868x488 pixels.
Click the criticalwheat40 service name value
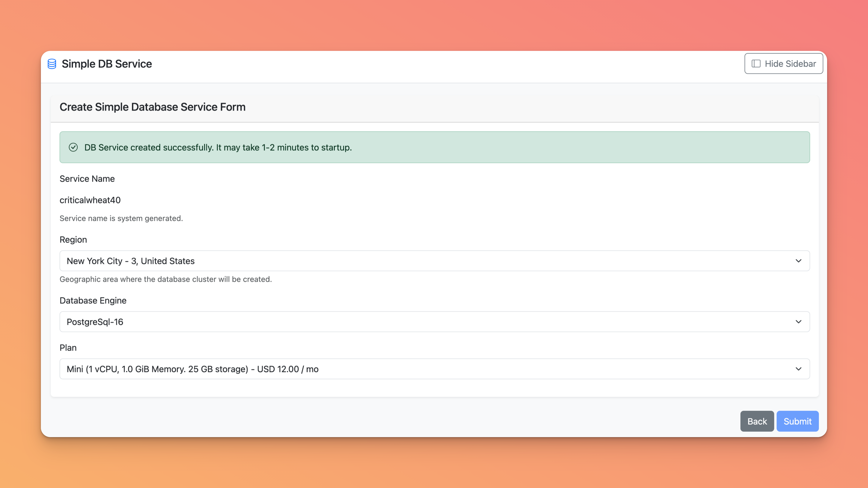click(x=90, y=200)
